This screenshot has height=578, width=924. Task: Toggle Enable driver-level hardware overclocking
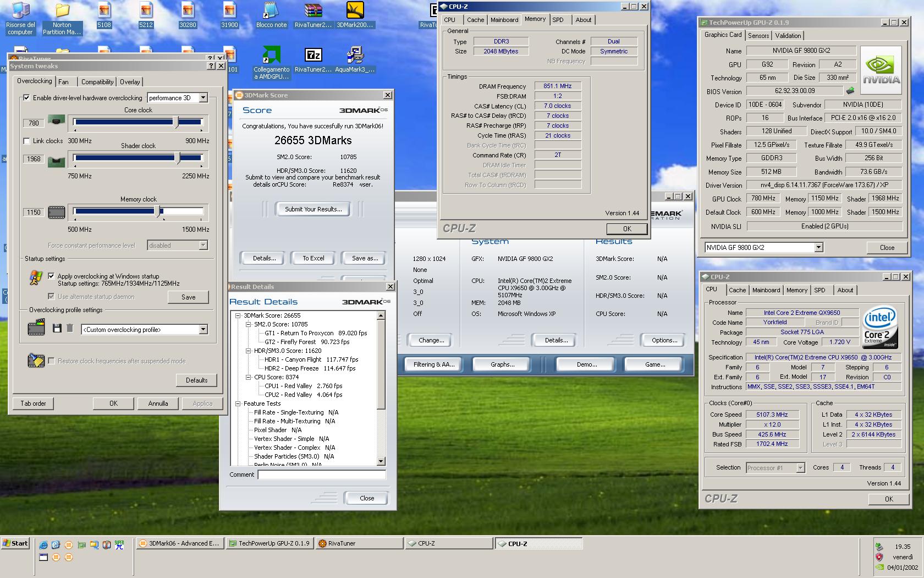[26, 98]
